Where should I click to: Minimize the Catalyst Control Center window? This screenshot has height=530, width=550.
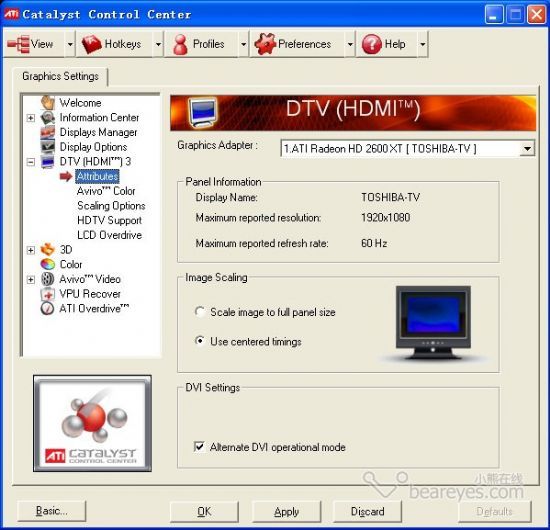(x=494, y=14)
